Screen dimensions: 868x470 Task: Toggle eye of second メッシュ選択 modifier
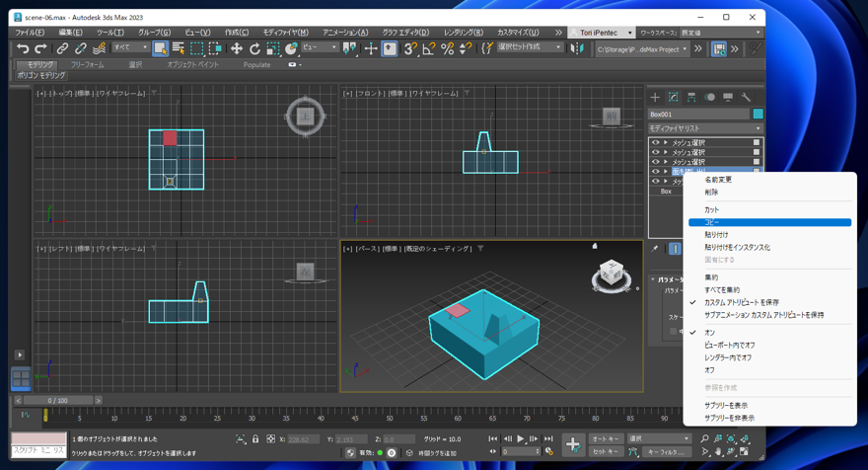coord(655,152)
